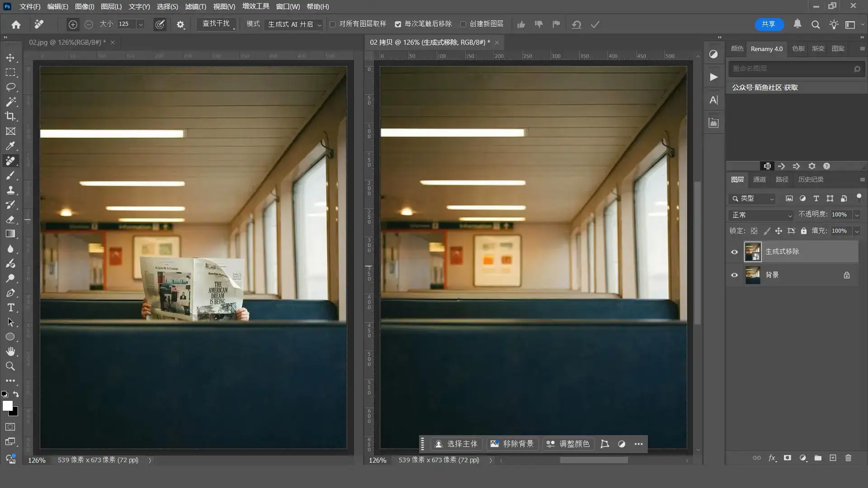Select the Eyedropper tool
This screenshot has width=868, height=488.
point(10,146)
